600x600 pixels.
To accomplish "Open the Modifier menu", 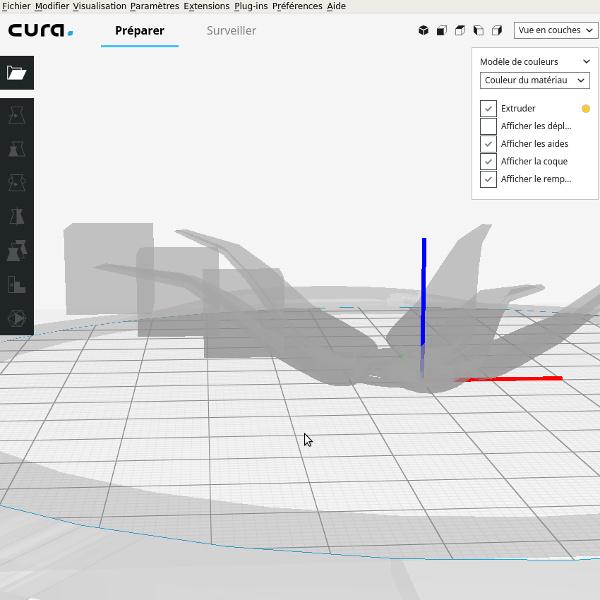I will pyautogui.click(x=52, y=6).
